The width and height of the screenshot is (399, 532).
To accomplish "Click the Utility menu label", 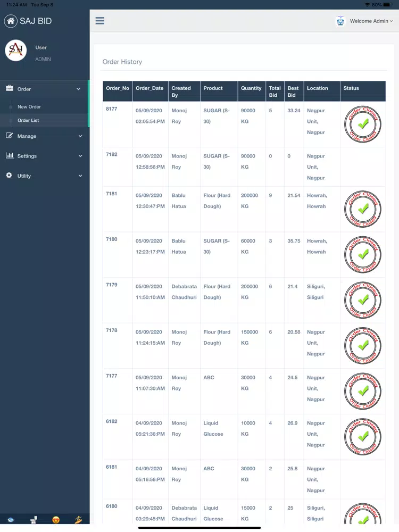I will pos(24,176).
